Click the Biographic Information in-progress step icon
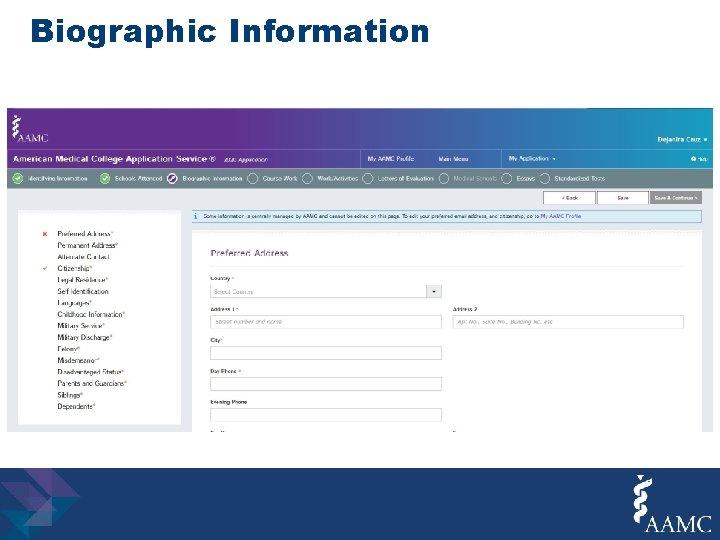 point(172,179)
